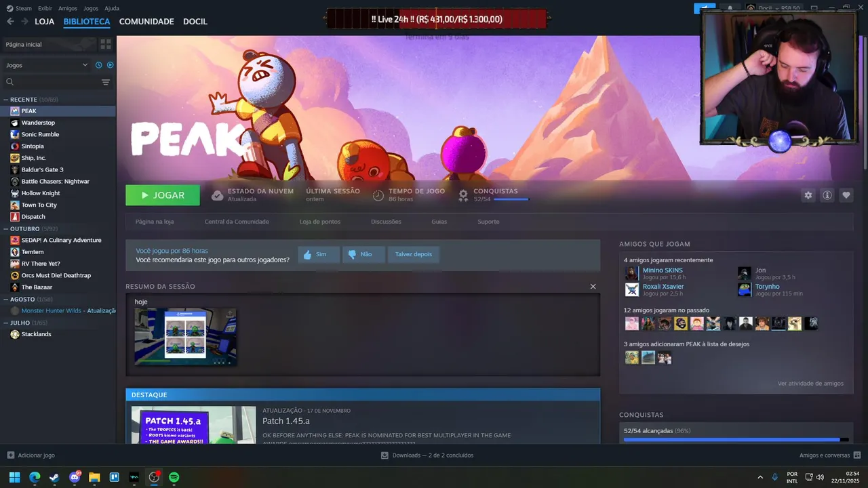Open the Downloads status bar entry
This screenshot has height=488, width=868.
[x=427, y=455]
